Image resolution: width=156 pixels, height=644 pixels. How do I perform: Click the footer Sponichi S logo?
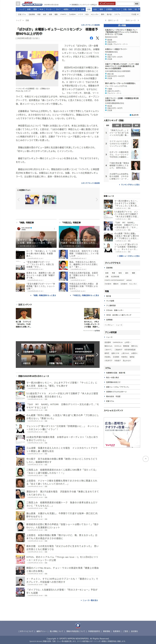(78, 625)
